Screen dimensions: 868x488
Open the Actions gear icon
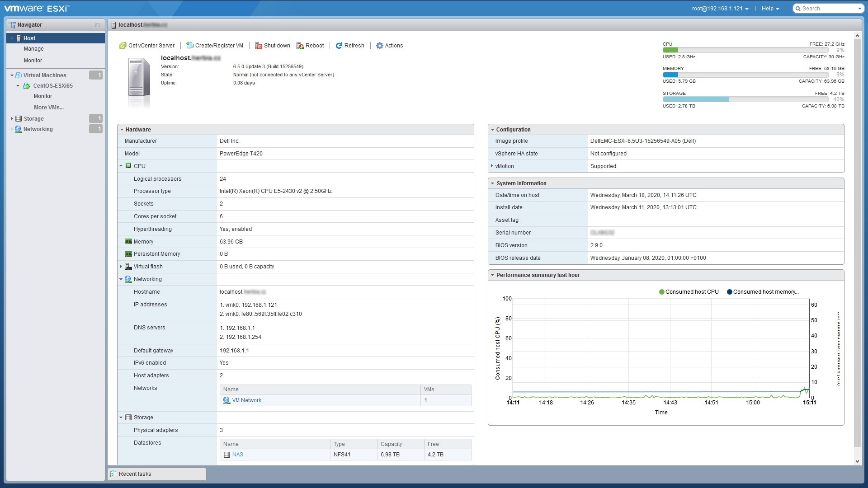coord(380,46)
